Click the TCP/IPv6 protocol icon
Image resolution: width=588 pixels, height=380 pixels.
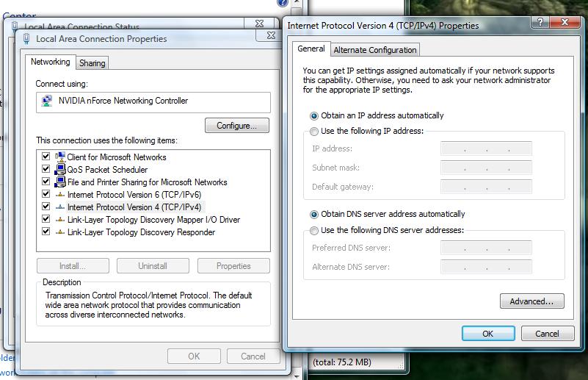point(60,195)
